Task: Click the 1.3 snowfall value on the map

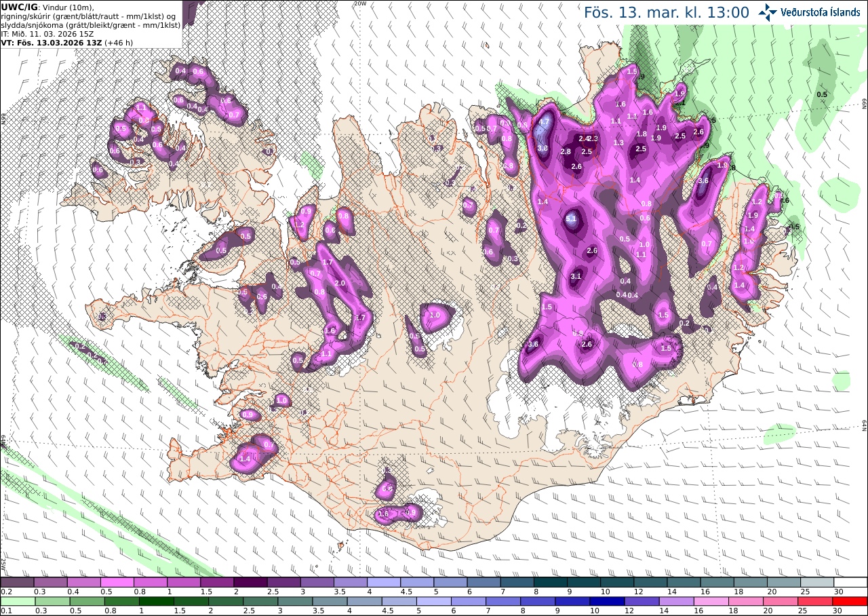Action: pyautogui.click(x=618, y=142)
